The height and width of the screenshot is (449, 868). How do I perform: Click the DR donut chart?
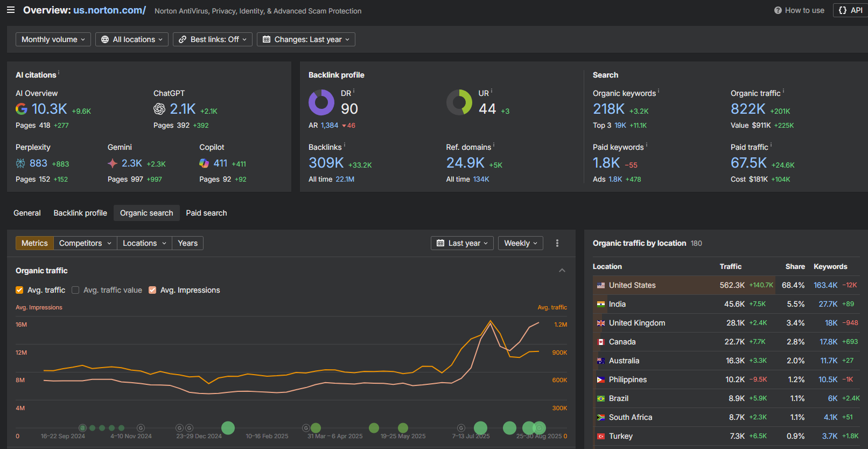tap(321, 102)
